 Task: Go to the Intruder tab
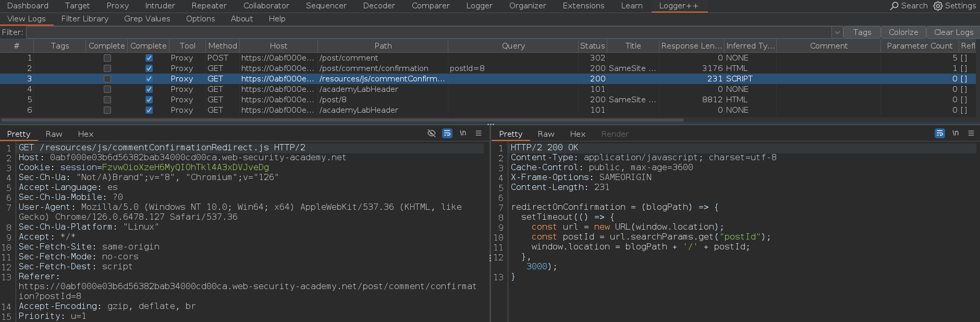(160, 6)
